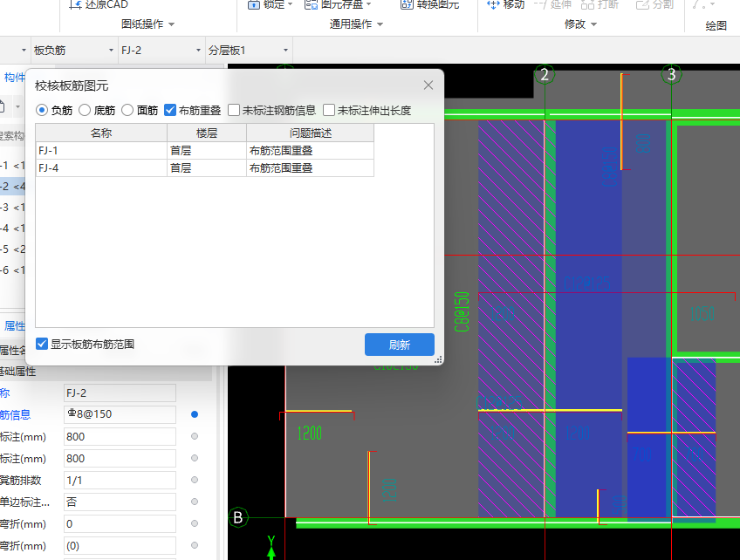Click axis bubble B on canvas
The width and height of the screenshot is (740, 560).
[238, 517]
